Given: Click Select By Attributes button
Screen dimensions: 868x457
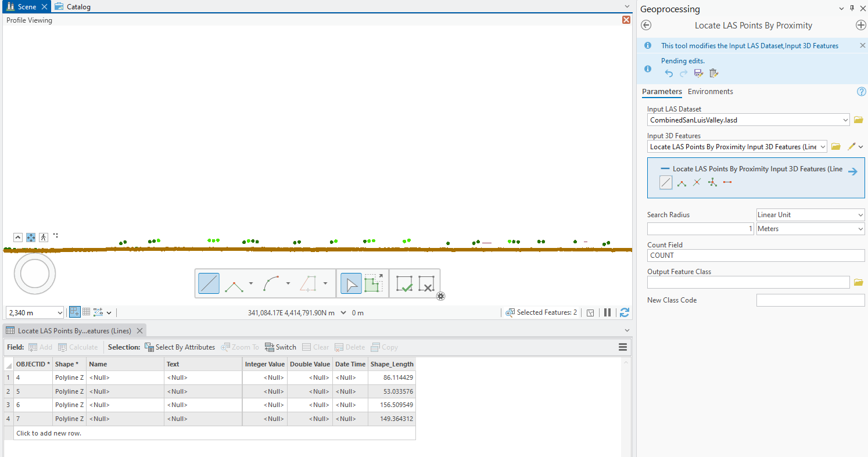Looking at the screenshot, I should (x=180, y=347).
